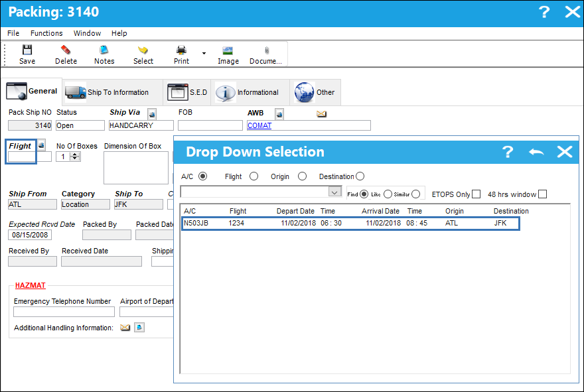Open Documents paperclip toolbar icon
The height and width of the screenshot is (392, 584).
[x=267, y=50]
